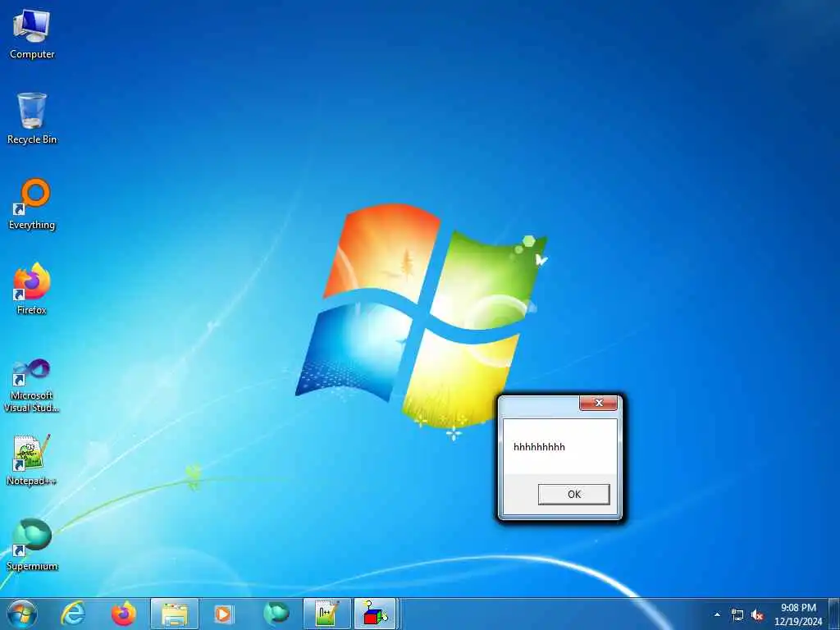Click the hhhhhhhhh message text

539,447
